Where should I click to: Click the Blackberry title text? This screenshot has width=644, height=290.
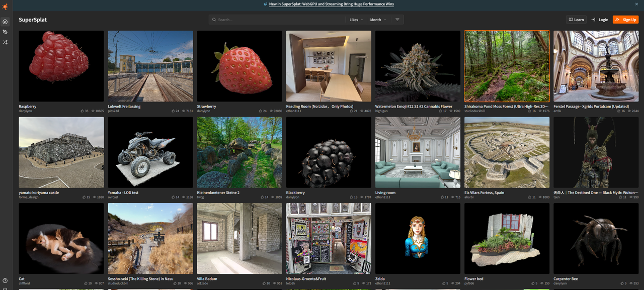tap(295, 192)
